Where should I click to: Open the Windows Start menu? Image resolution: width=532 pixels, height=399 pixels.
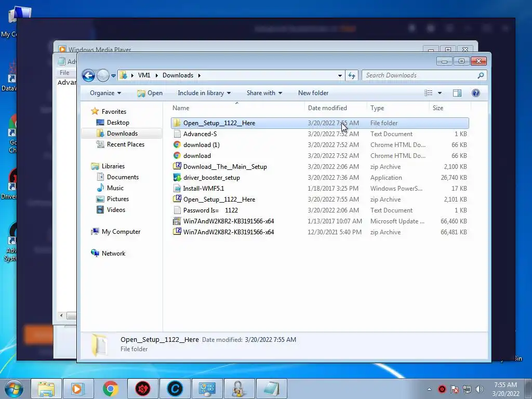pos(14,389)
